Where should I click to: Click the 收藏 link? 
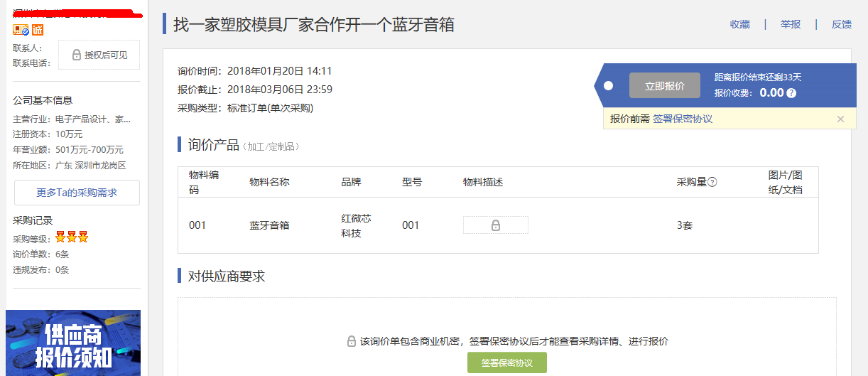[x=740, y=24]
